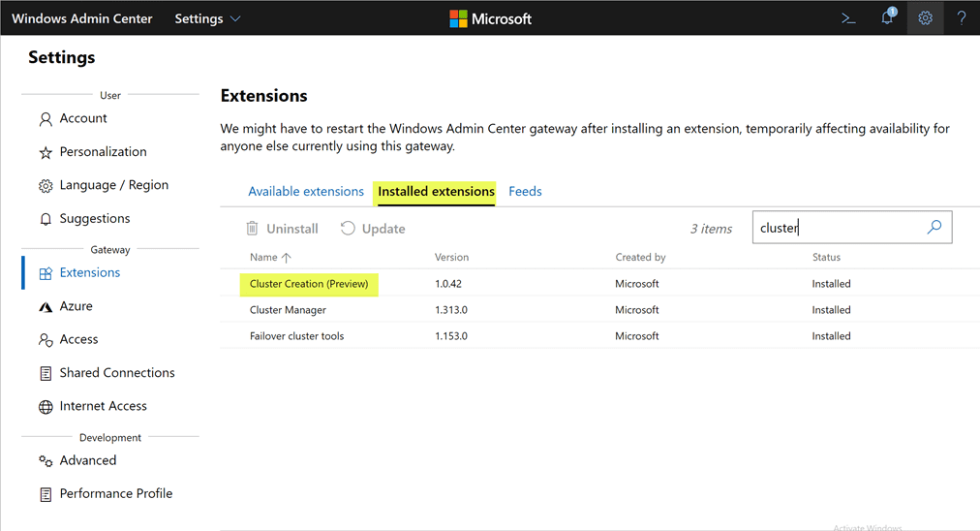The height and width of the screenshot is (531, 980).
Task: Open Performance Profile page
Action: pos(115,494)
